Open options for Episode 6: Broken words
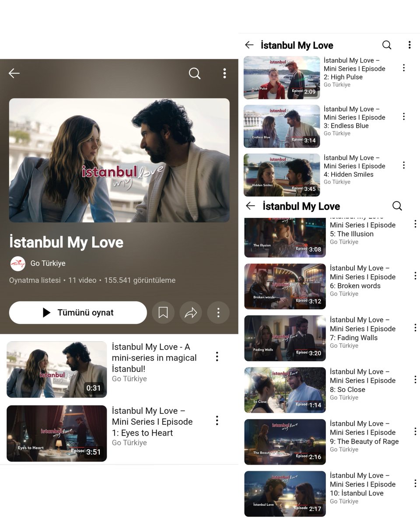The height and width of the screenshot is (525, 420). point(415,276)
